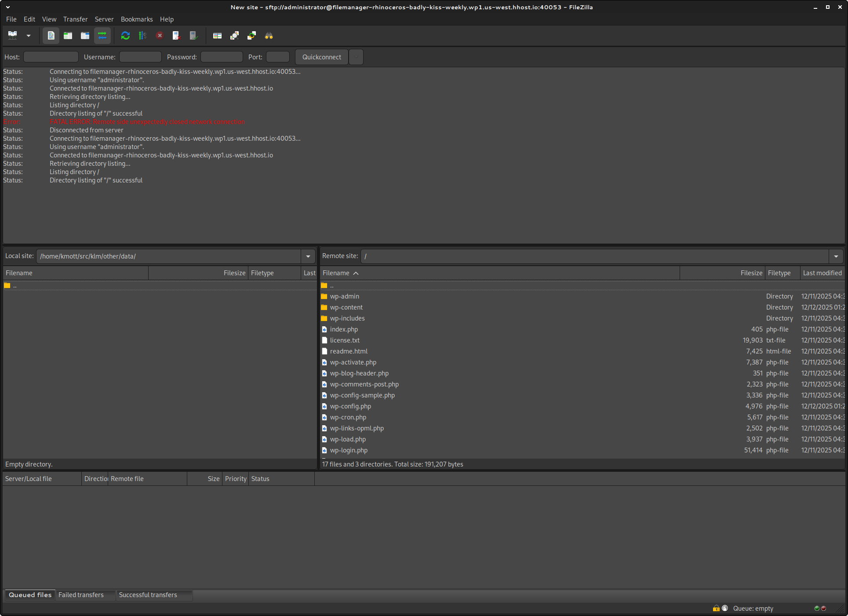The image size is (848, 616).
Task: Open directory listing filters dialog
Action: tap(217, 36)
